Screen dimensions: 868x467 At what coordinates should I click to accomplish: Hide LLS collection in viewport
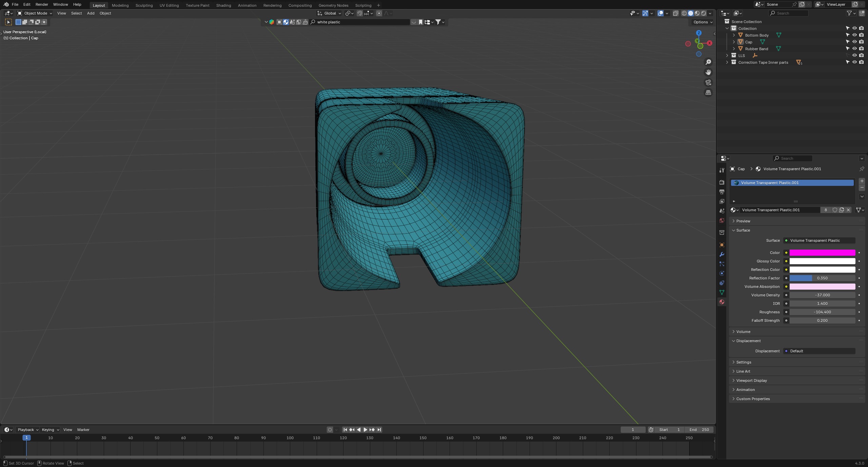click(854, 55)
